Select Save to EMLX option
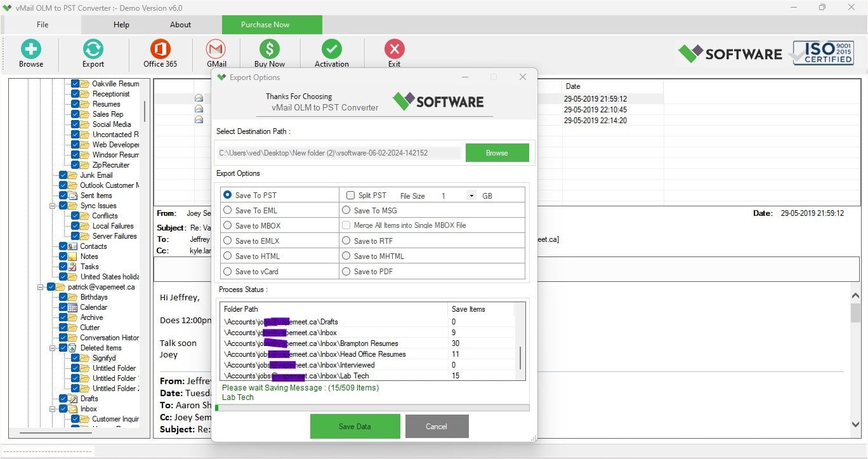This screenshot has width=868, height=459. coord(228,241)
